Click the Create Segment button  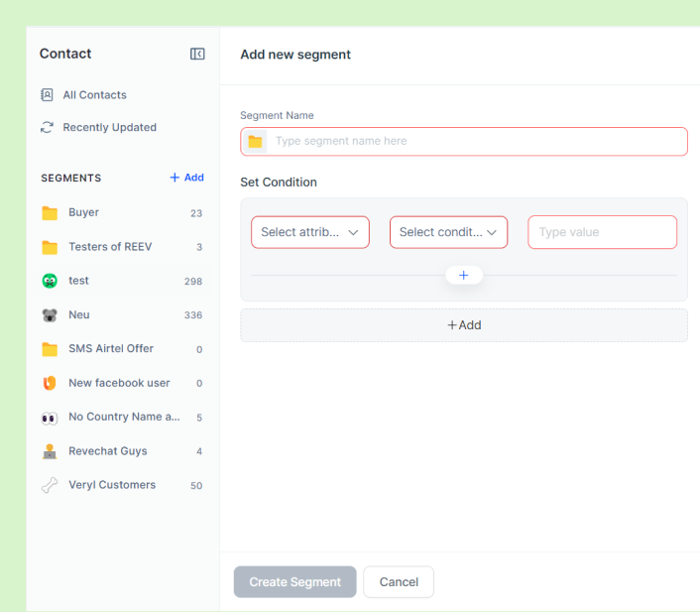click(x=295, y=582)
